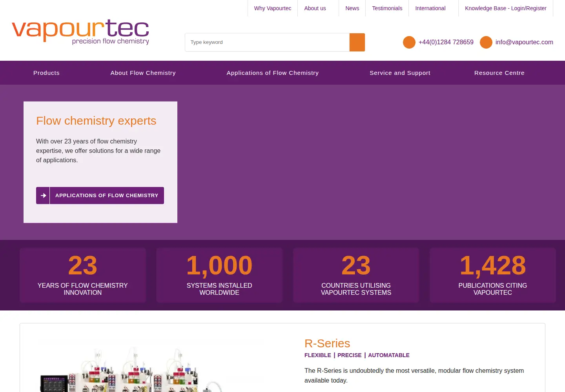Click the Type keyword search field
565x392 pixels.
(x=267, y=42)
